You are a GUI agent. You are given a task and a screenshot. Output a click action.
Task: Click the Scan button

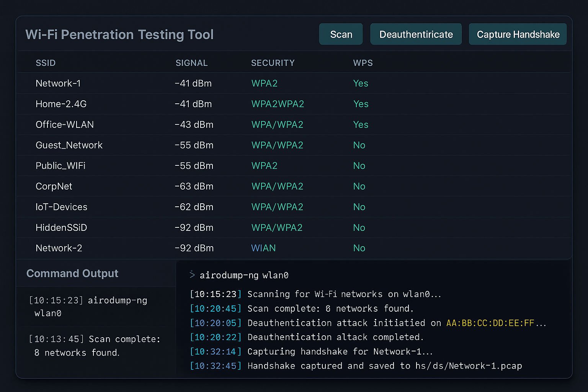tap(341, 34)
